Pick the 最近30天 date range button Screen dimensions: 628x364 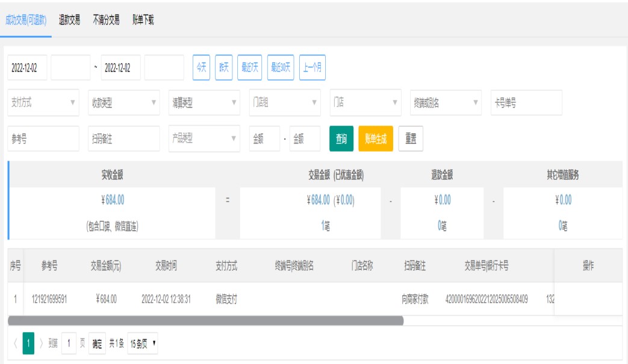(280, 67)
